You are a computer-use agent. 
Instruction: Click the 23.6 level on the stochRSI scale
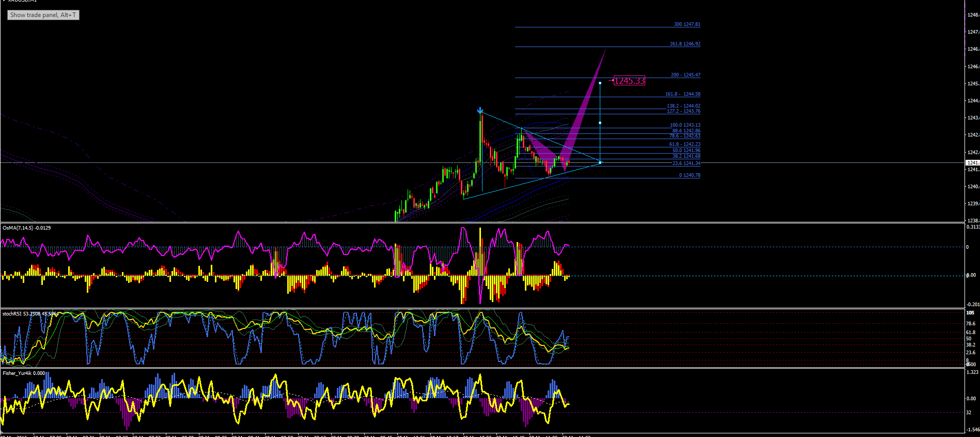[971, 353]
